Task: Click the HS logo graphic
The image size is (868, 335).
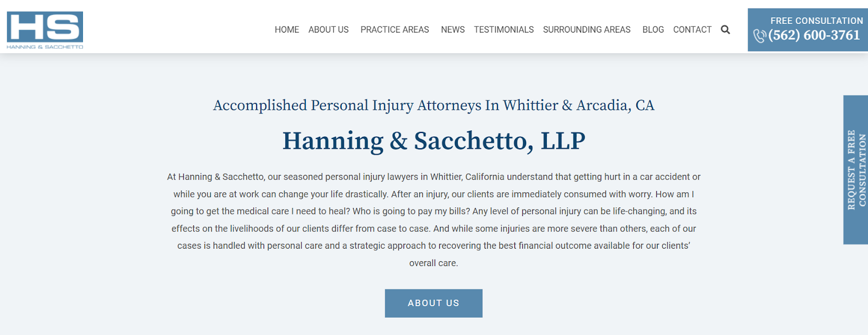Action: pyautogui.click(x=45, y=27)
